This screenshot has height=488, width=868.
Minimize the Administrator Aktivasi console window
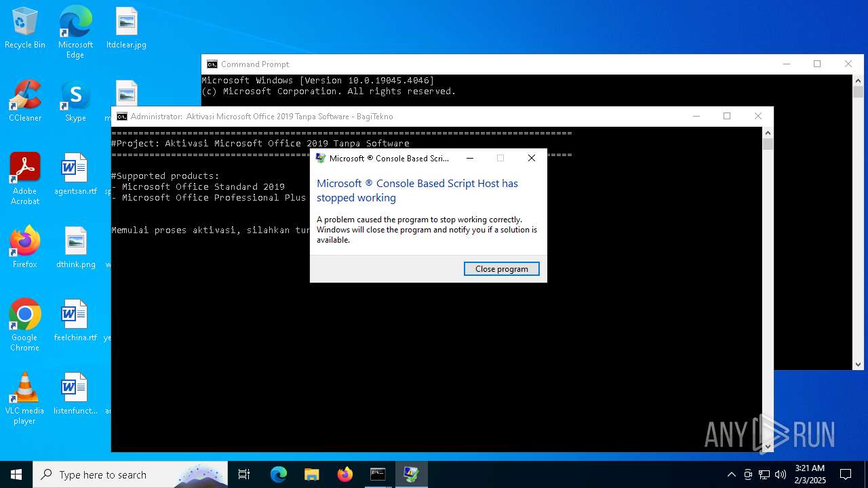pyautogui.click(x=696, y=116)
